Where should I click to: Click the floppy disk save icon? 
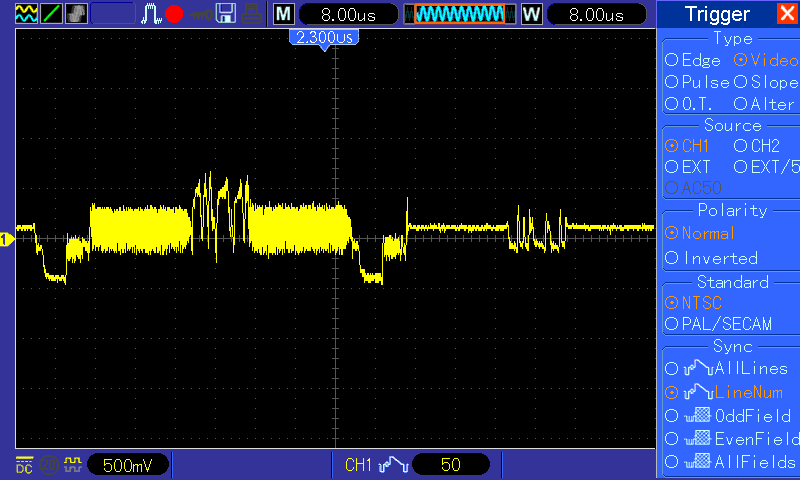226,14
